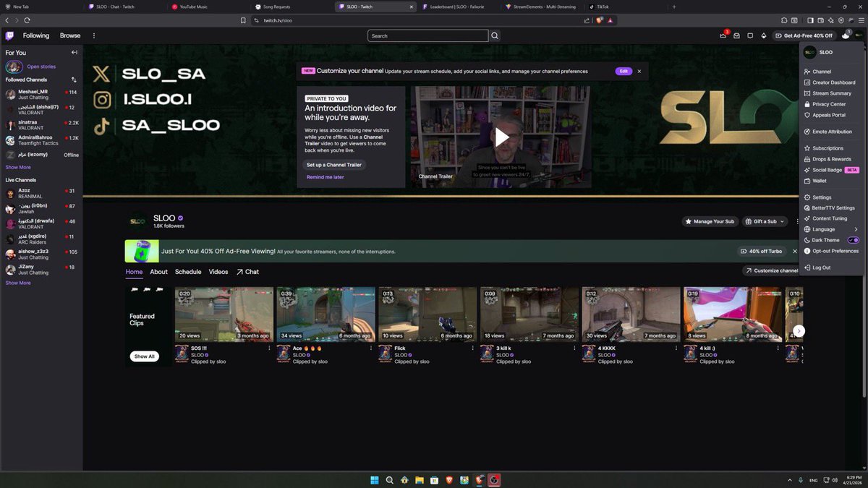868x488 pixels.
Task: Advance featured clips with next arrow
Action: [x=799, y=331]
